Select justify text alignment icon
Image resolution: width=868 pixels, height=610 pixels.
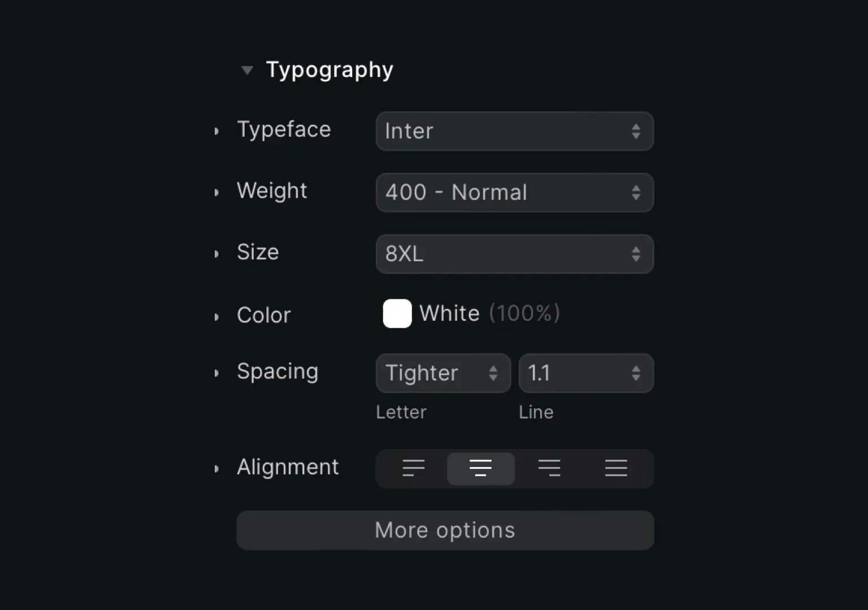tap(616, 468)
